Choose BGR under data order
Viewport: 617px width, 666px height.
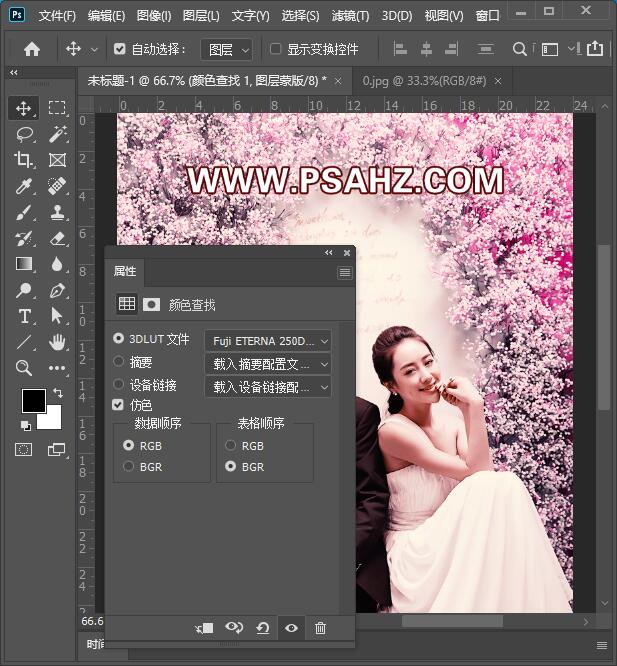[x=128, y=466]
